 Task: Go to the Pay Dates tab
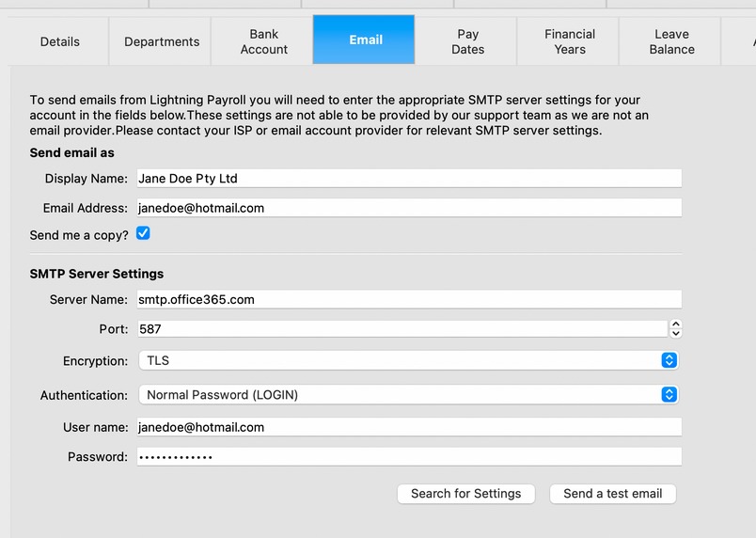tap(467, 41)
